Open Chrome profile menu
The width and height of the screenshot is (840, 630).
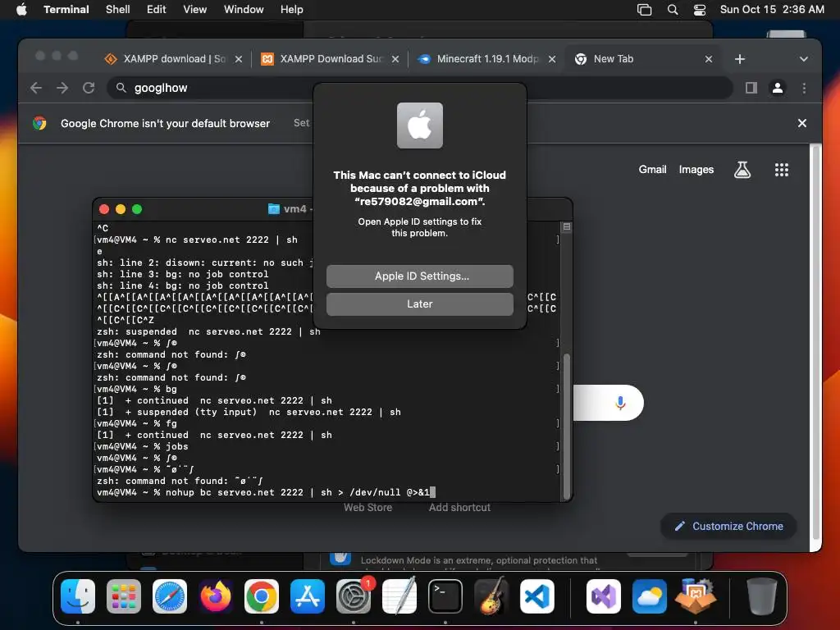pyautogui.click(x=778, y=88)
